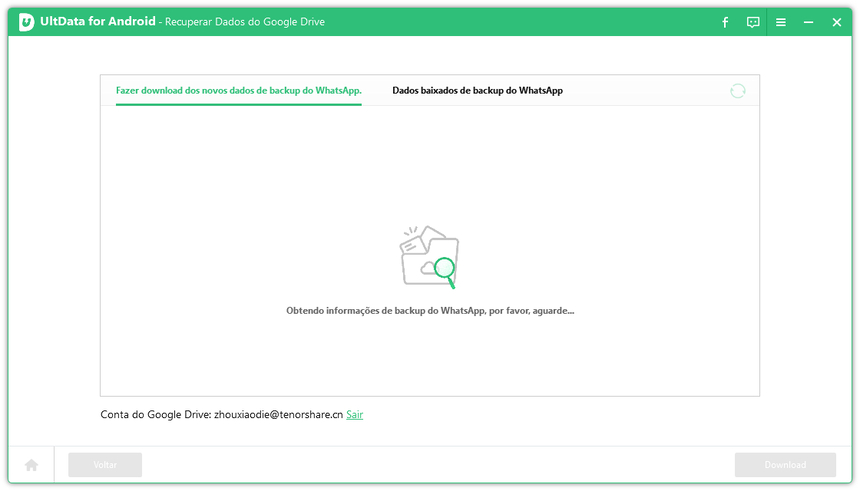Click the 'UltData for Android' title text

[x=98, y=22]
